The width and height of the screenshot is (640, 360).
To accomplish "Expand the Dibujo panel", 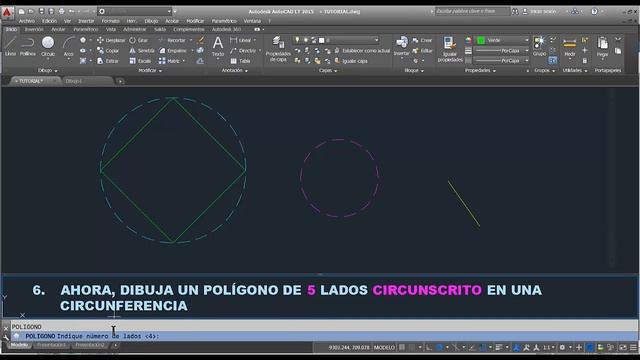I will 47,71.
